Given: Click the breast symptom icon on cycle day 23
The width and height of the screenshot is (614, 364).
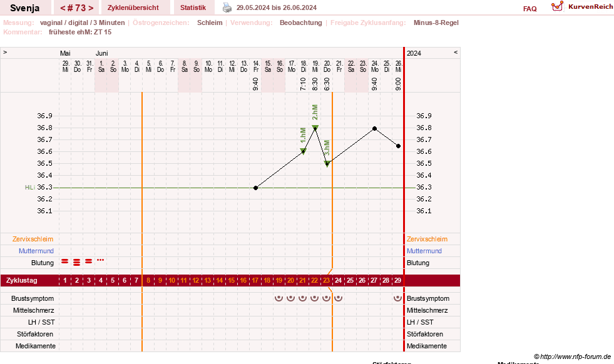Looking at the screenshot, I should [327, 298].
